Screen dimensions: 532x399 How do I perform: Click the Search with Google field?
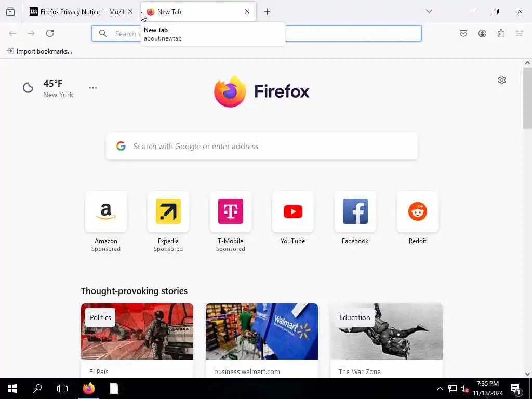[262, 146]
